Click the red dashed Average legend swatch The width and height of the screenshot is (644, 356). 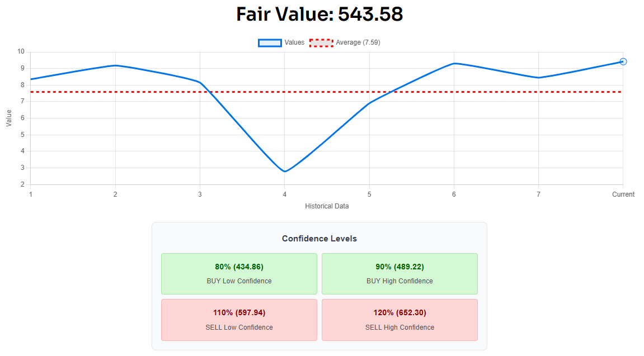321,42
